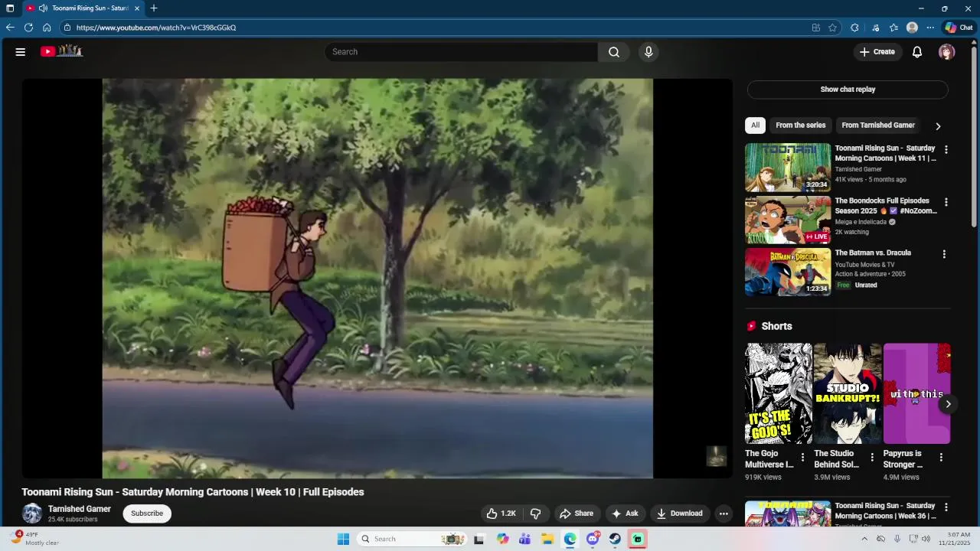Open options for The Batman vs. Dracula
Viewport: 980px width, 551px height.
[x=944, y=254]
